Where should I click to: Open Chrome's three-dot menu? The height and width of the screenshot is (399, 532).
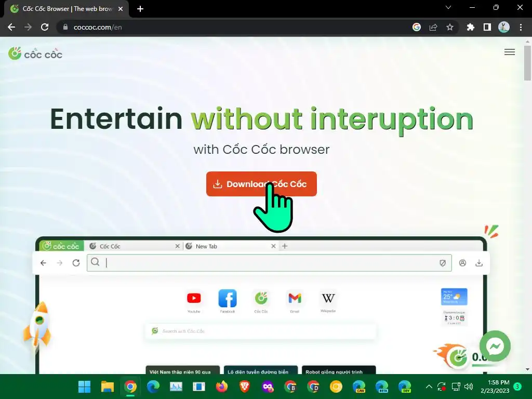[x=521, y=27]
